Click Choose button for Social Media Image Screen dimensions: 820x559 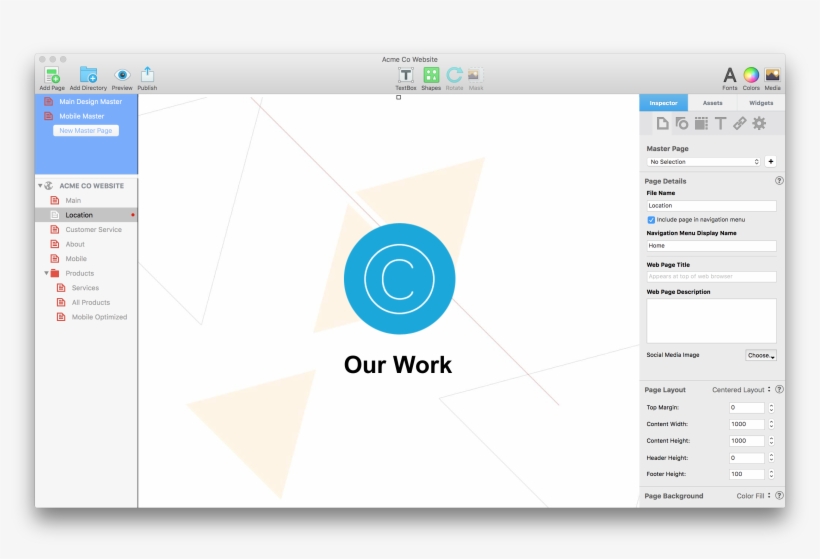760,355
